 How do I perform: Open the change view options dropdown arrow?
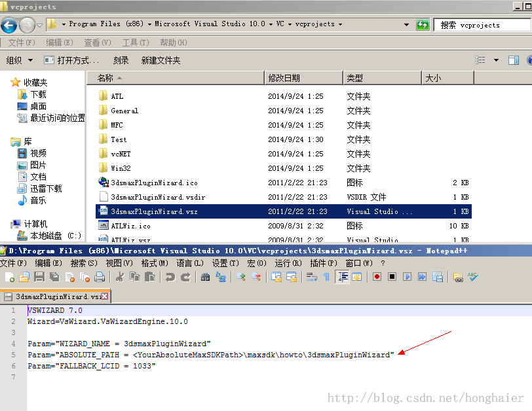click(496, 60)
